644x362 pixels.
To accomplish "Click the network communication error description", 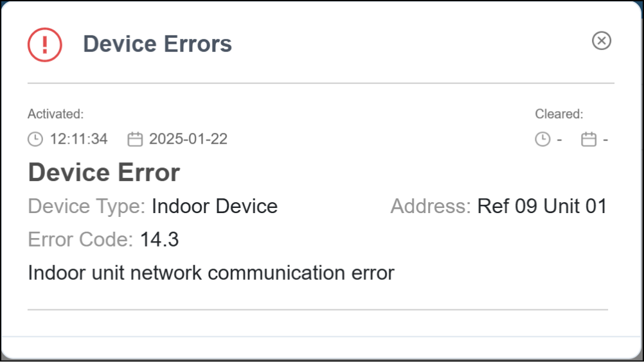I will pos(211,273).
